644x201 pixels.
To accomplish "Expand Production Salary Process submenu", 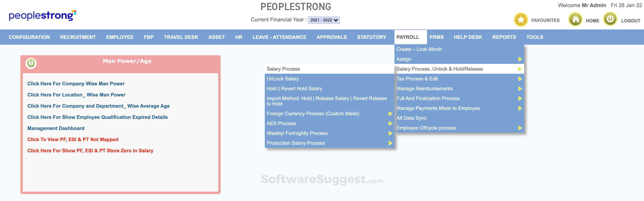I will click(x=390, y=143).
